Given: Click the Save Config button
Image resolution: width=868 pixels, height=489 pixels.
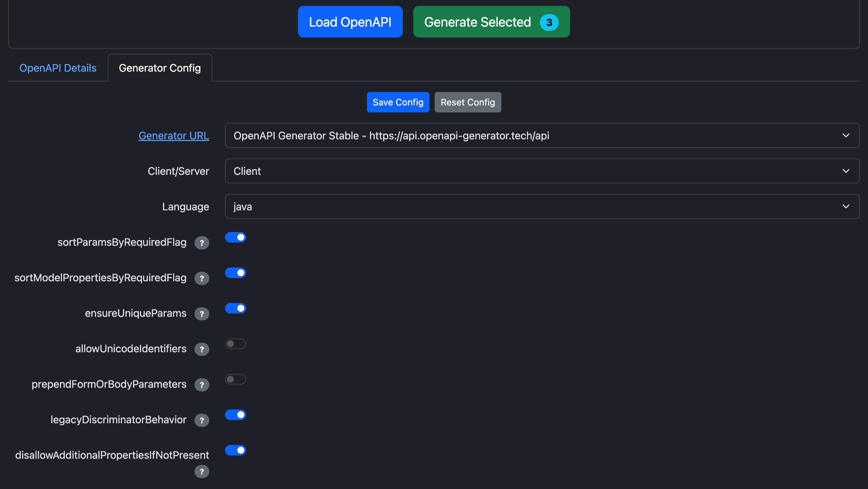Looking at the screenshot, I should click(x=398, y=102).
